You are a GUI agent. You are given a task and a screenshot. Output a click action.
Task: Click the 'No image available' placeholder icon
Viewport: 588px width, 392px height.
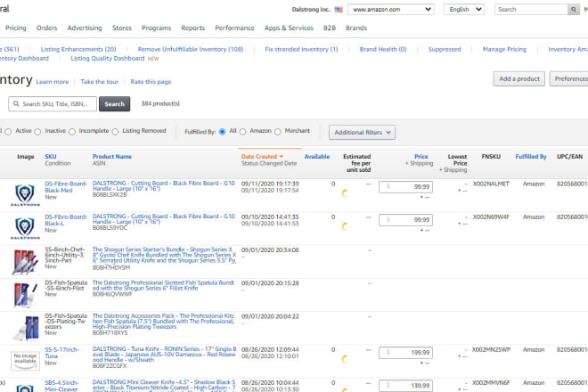(x=25, y=359)
